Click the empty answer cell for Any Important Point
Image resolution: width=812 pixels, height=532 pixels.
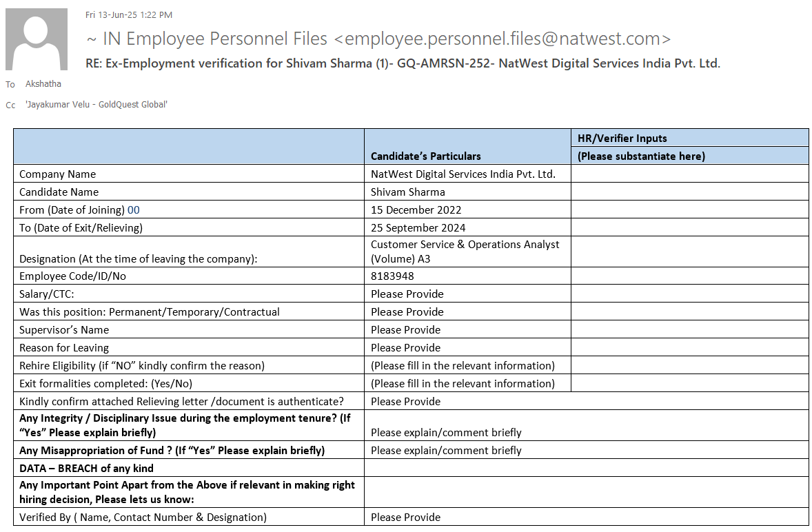[586, 492]
